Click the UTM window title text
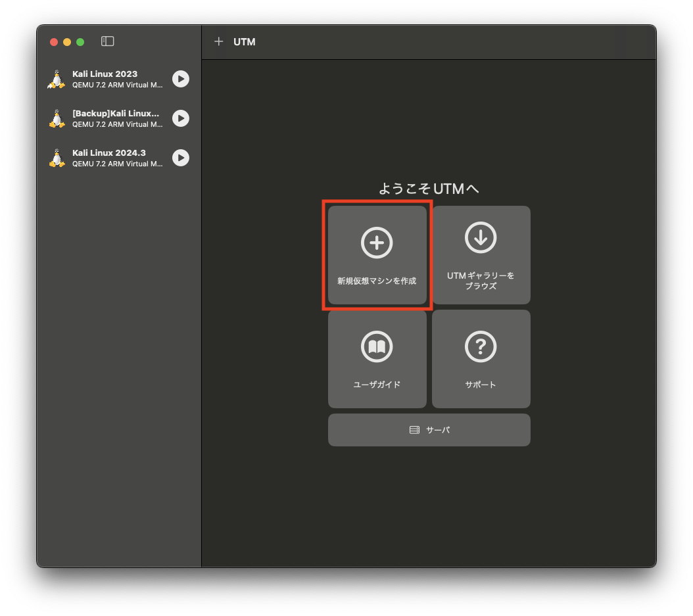The width and height of the screenshot is (693, 616). click(245, 42)
